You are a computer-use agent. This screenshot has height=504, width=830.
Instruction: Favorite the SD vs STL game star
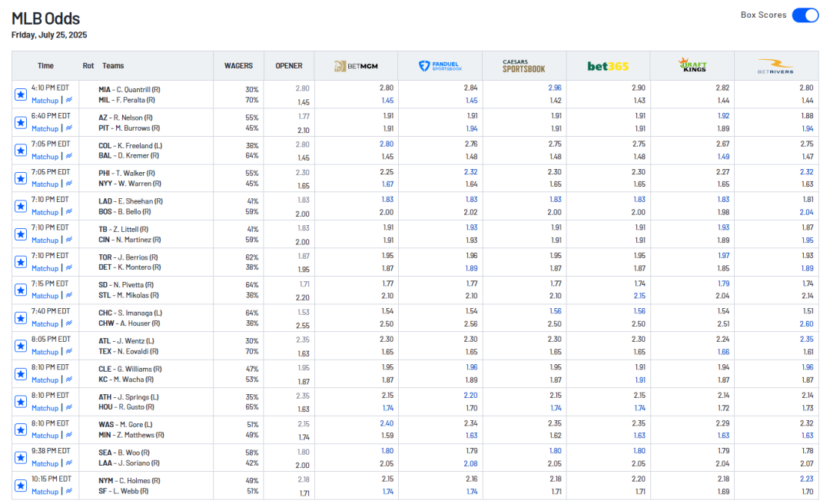click(21, 290)
